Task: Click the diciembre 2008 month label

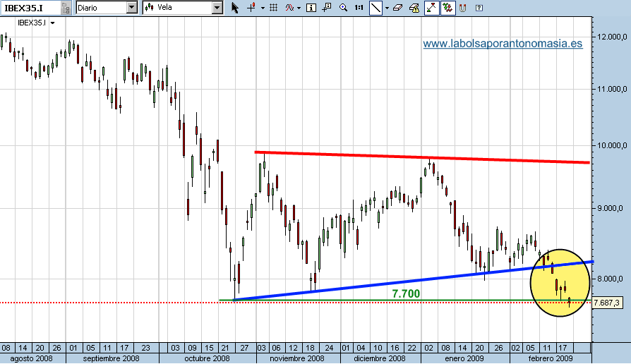Action: coord(380,358)
